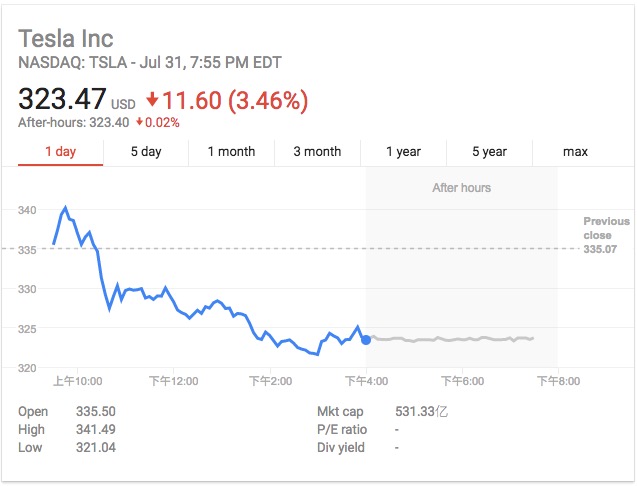Click the Tesla Inc title
The image size is (637, 486).
pos(66,39)
